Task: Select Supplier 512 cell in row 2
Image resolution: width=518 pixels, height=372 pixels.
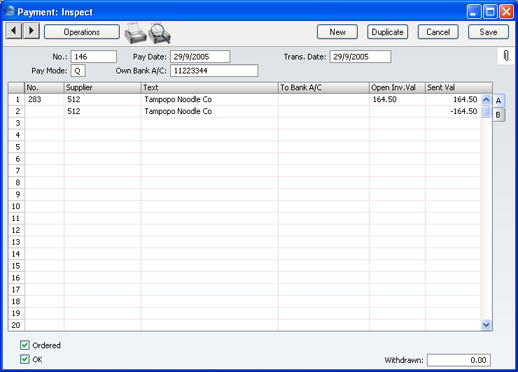Action: tap(102, 111)
